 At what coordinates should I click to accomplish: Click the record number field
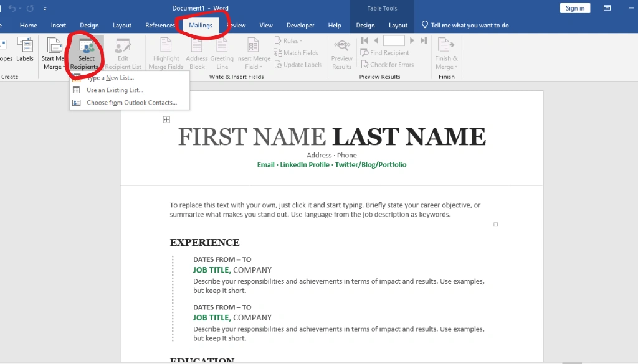pyautogui.click(x=394, y=40)
